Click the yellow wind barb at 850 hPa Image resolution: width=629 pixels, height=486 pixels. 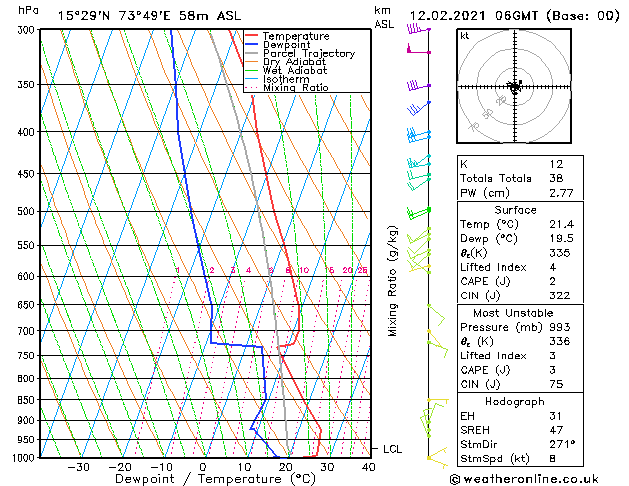pyautogui.click(x=438, y=400)
